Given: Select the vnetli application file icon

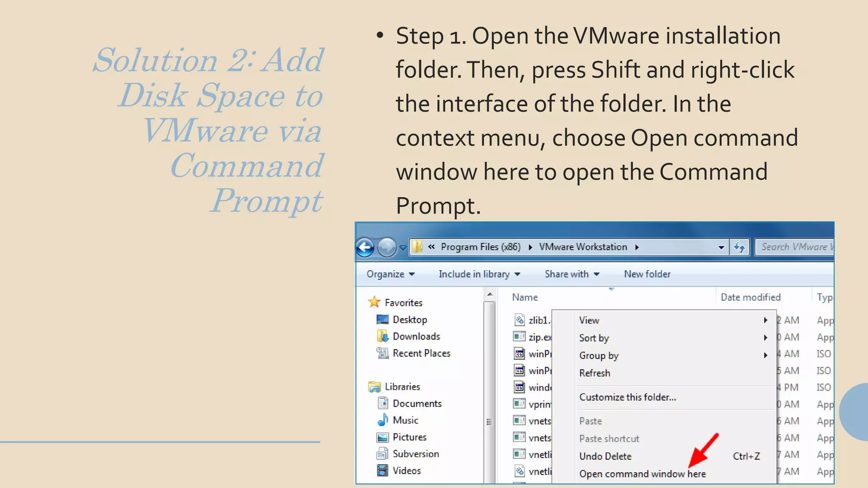Looking at the screenshot, I should (520, 454).
